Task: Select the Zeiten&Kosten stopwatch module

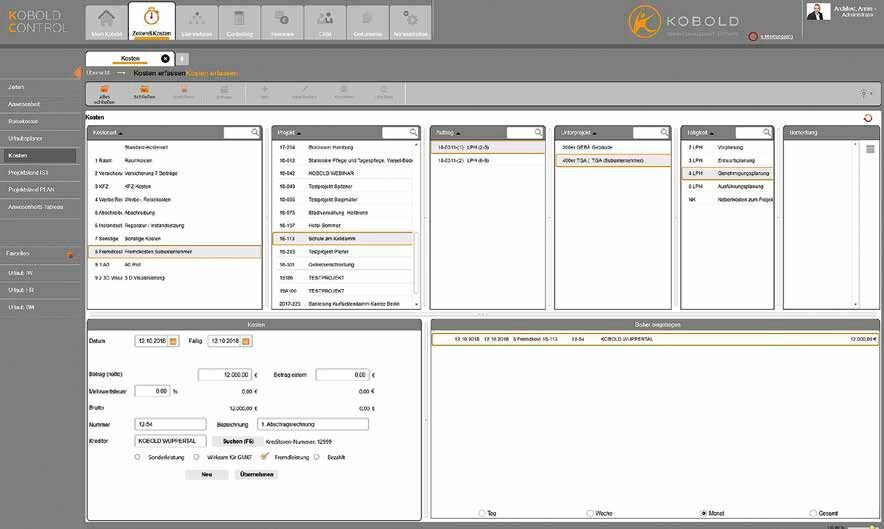Action: point(151,21)
